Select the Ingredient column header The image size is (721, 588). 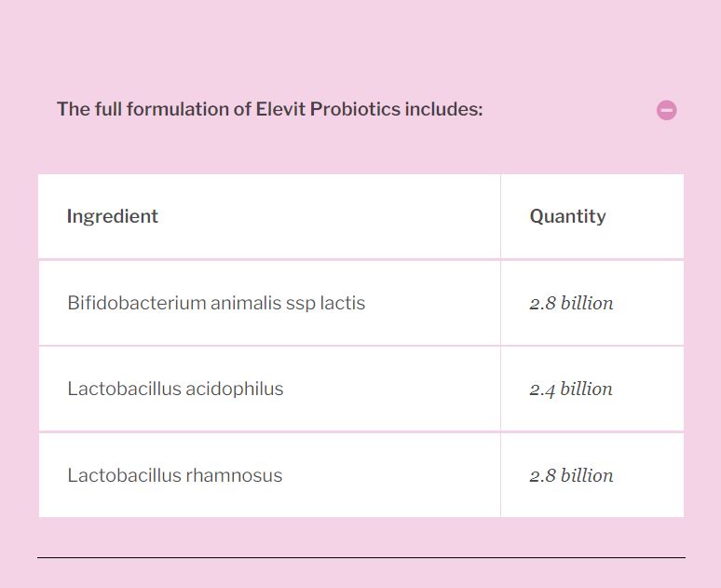112,216
